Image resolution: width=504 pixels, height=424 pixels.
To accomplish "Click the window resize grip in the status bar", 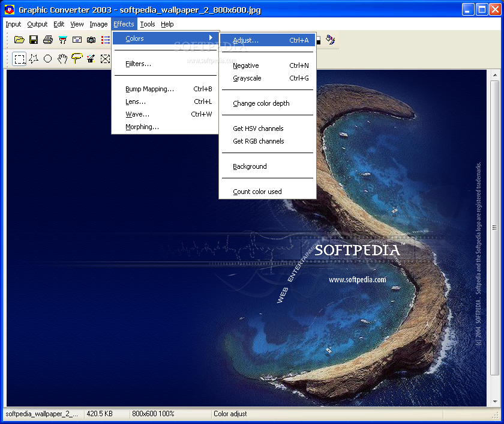I will point(496,416).
